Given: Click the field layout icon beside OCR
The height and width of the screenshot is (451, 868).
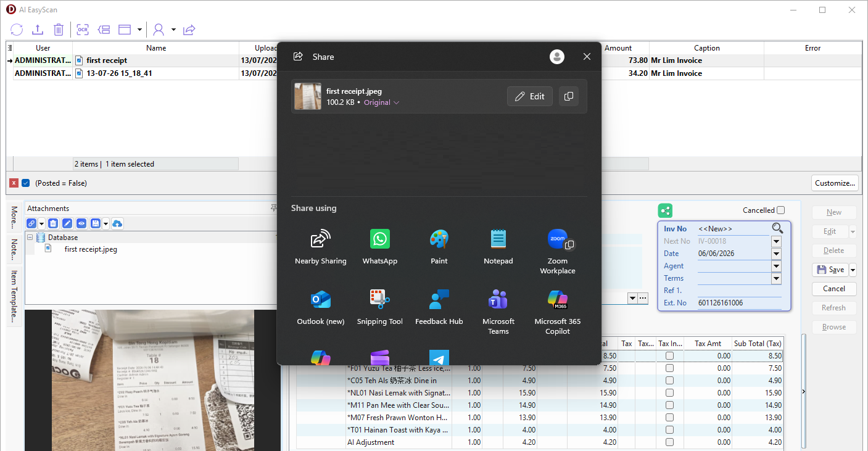Looking at the screenshot, I should pos(104,30).
